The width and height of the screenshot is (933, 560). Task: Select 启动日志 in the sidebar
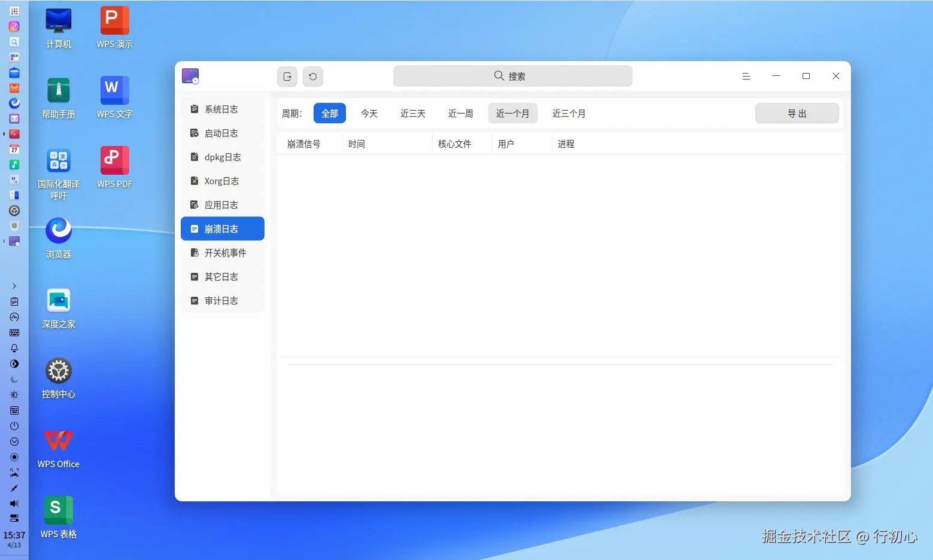[223, 133]
